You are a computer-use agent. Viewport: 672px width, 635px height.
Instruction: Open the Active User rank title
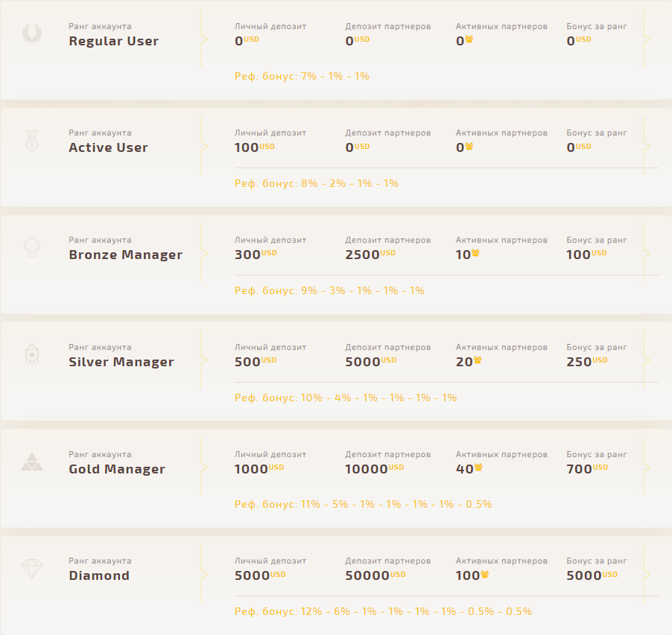(x=109, y=147)
